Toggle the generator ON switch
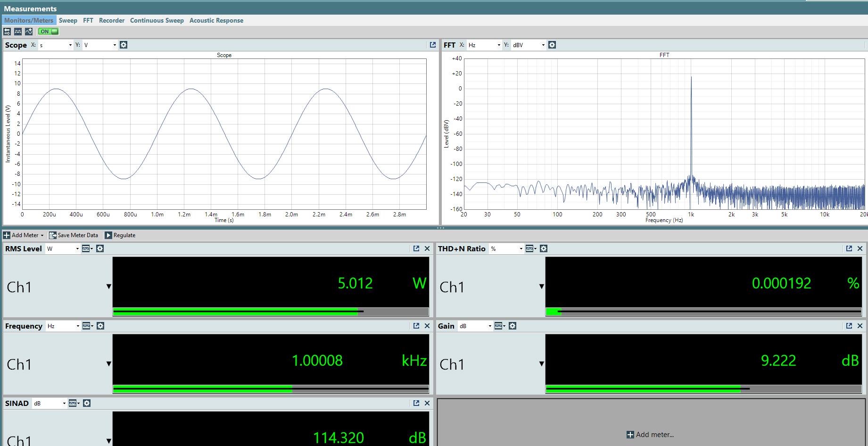This screenshot has height=446, width=868. tap(49, 32)
